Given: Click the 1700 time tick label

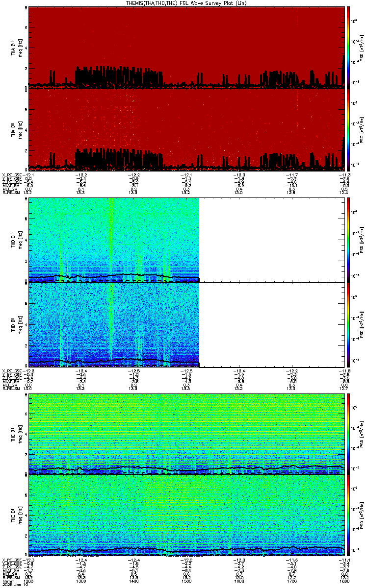Looking at the screenshot, I should click(x=292, y=581).
